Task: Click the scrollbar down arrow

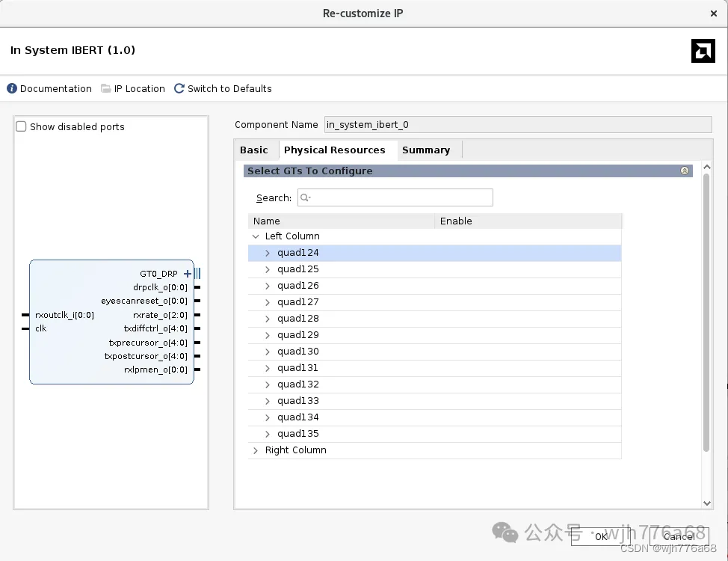Action: 706,503
